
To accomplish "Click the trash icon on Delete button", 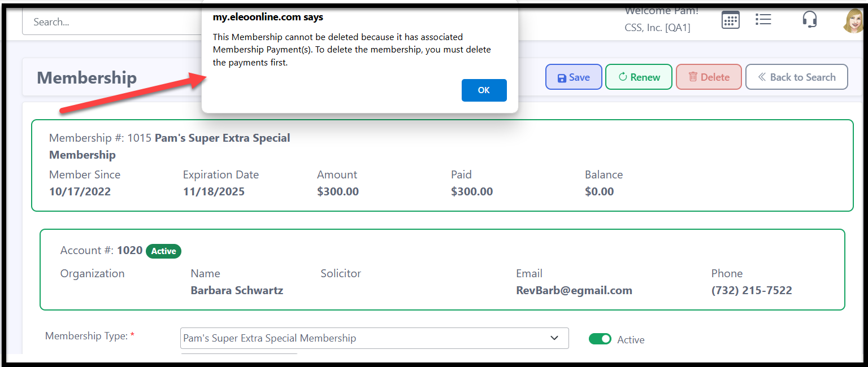I will [x=693, y=77].
